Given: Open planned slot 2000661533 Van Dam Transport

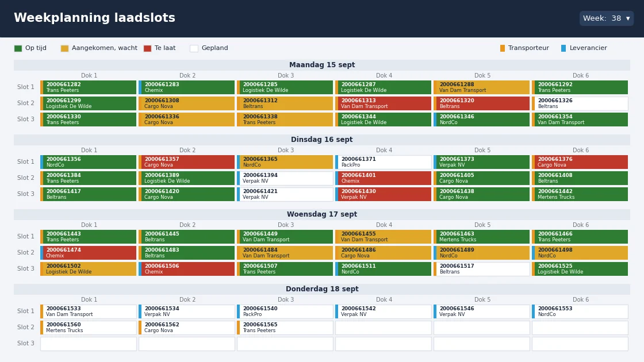Looking at the screenshot, I should (89, 311).
